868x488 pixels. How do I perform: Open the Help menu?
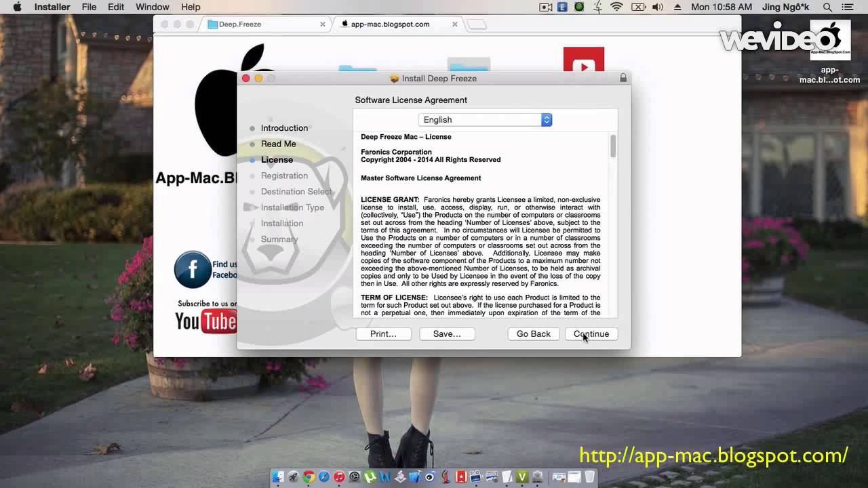(x=191, y=7)
